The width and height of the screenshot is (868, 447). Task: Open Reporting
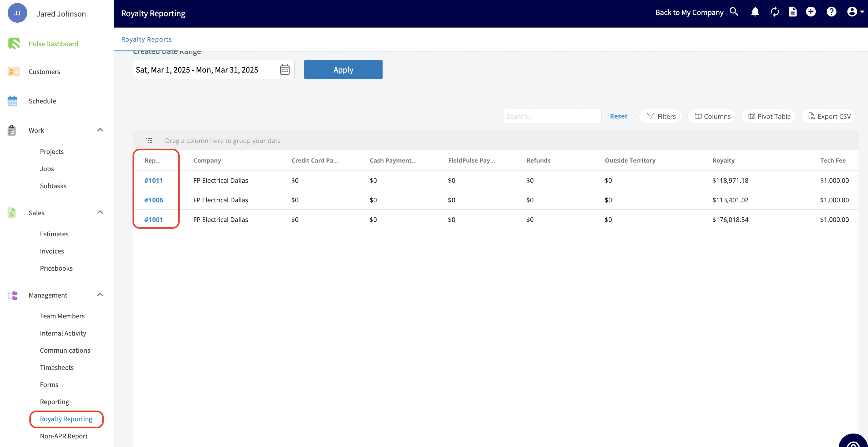tap(54, 402)
